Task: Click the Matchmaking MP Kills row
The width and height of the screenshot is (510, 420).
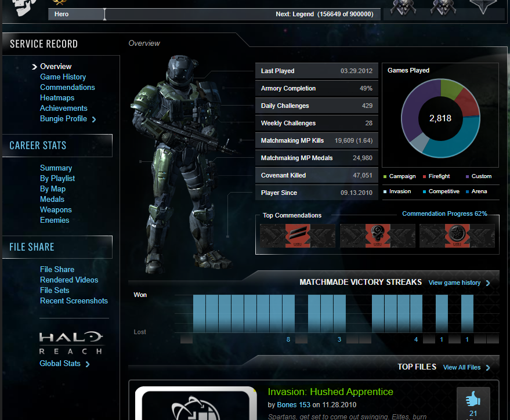Action: coord(316,140)
